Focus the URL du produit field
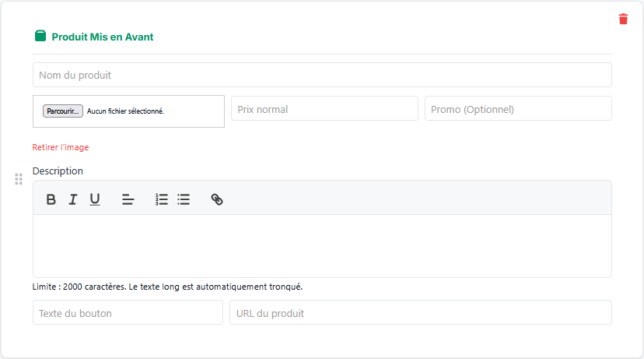Viewport: 644px width, 359px height. (x=421, y=312)
